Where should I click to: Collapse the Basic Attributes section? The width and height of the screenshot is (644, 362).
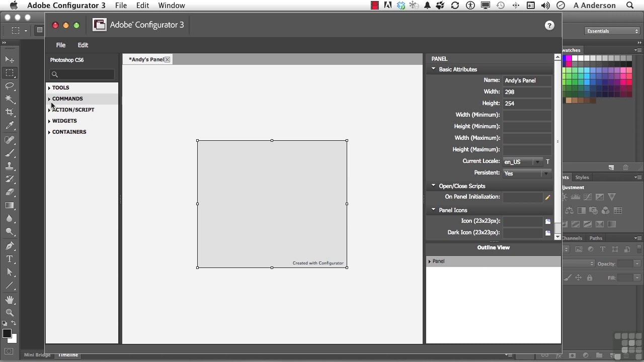(x=433, y=69)
